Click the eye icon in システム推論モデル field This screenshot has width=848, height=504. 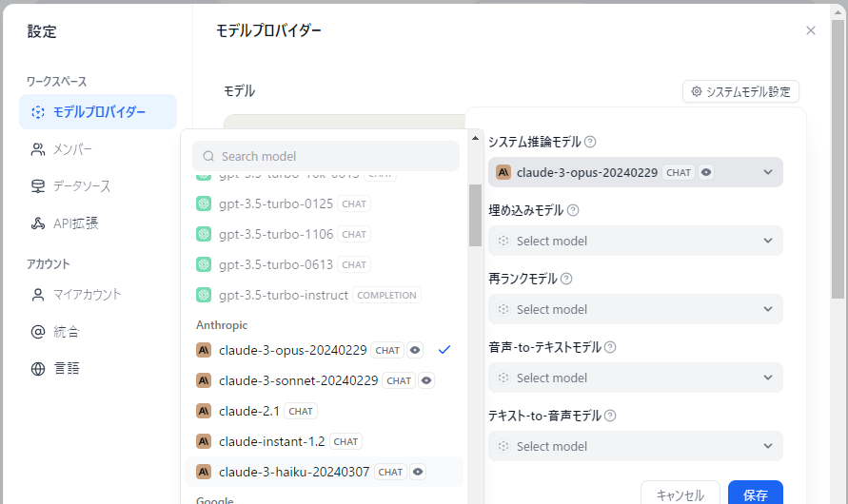706,172
